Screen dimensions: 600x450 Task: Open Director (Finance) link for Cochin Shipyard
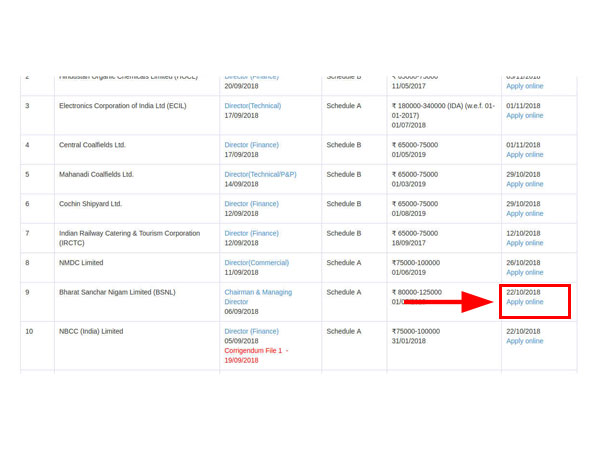pyautogui.click(x=251, y=204)
